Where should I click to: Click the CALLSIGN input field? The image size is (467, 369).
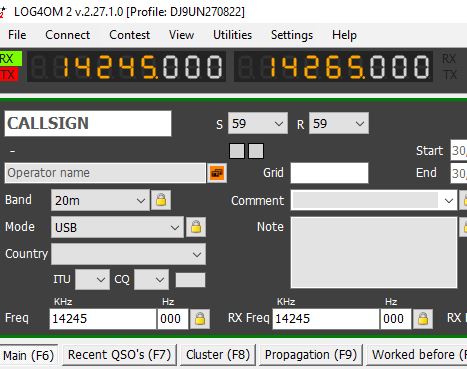point(88,124)
